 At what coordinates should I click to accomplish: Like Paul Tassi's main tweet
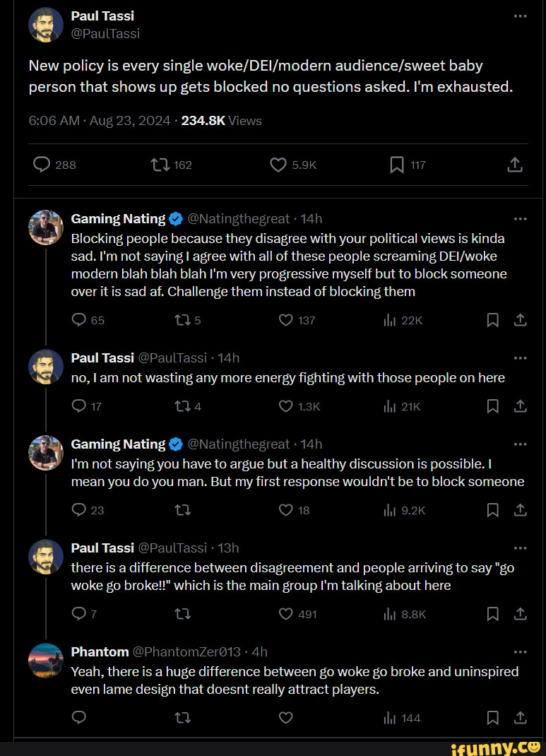click(x=278, y=165)
